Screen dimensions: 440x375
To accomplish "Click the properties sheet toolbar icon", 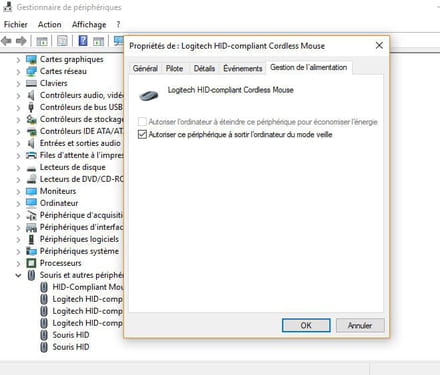I will click(62, 41).
